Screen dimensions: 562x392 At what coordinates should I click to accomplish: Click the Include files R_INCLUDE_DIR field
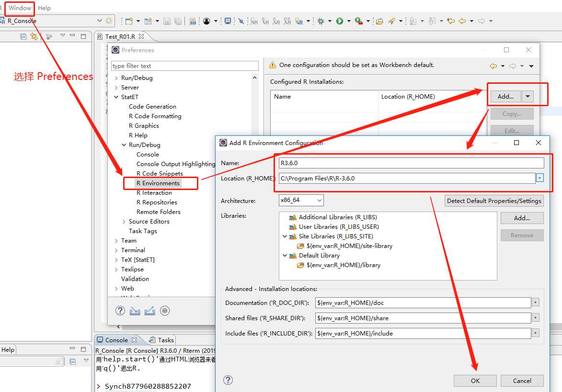[x=423, y=333]
